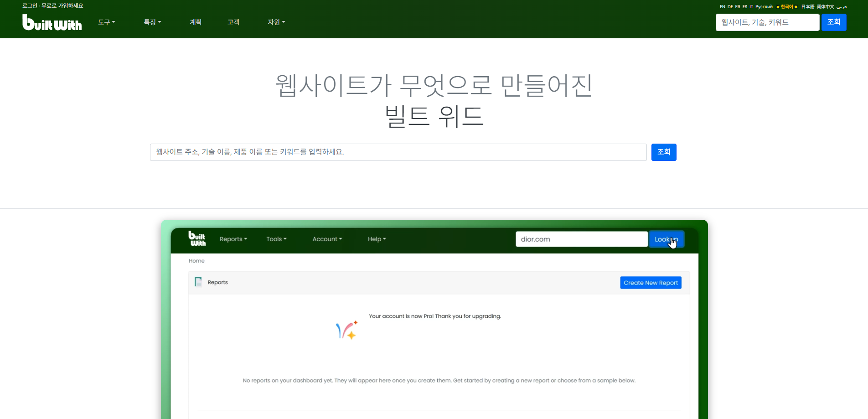Click the 무료로 가입하세요 signup link
The width and height of the screenshot is (868, 419).
[62, 5]
